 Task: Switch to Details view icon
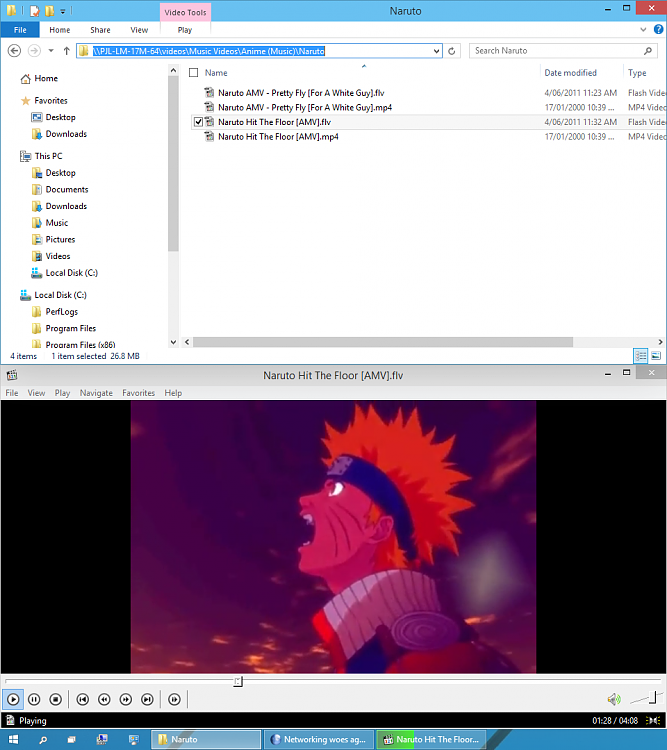tap(640, 356)
